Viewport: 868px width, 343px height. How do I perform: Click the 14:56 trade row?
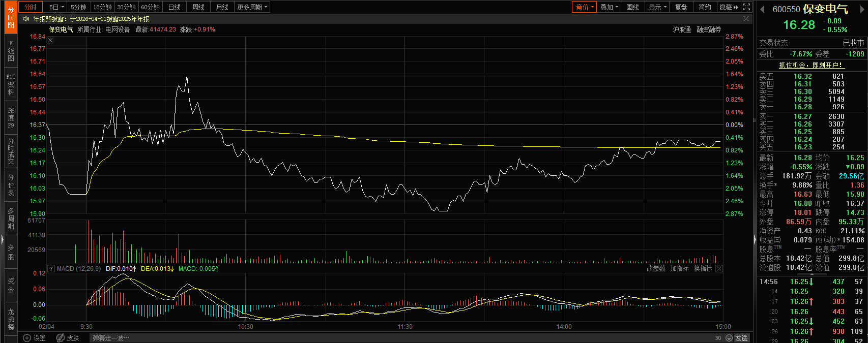pos(812,282)
